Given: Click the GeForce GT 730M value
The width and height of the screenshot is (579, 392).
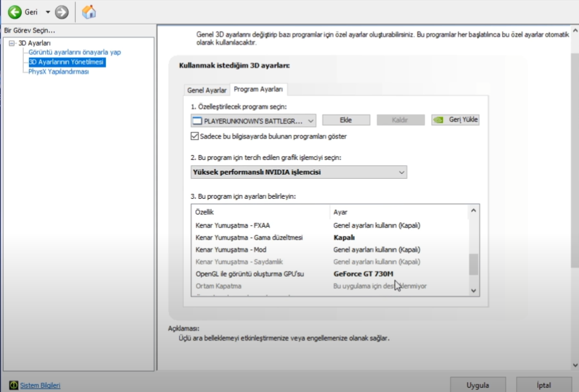Looking at the screenshot, I should (x=363, y=274).
